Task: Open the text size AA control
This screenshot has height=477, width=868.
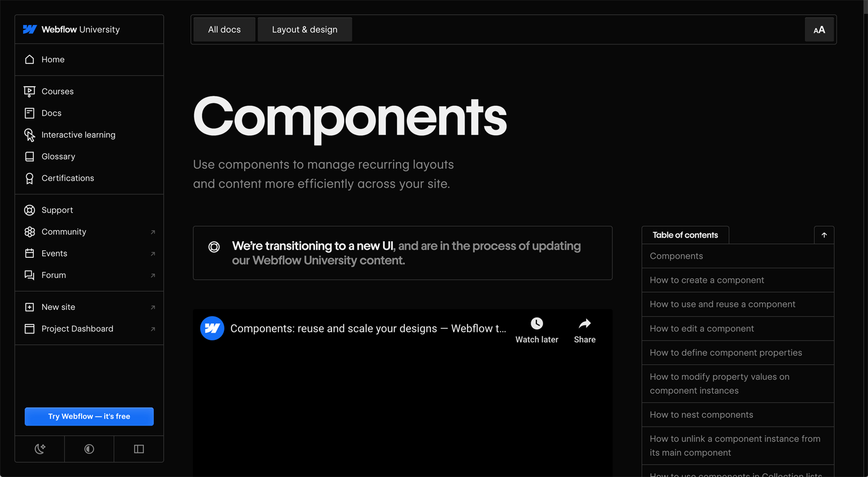Action: (x=819, y=29)
